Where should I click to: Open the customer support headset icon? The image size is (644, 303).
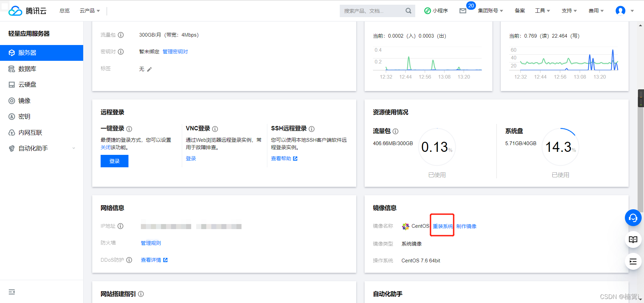633,218
